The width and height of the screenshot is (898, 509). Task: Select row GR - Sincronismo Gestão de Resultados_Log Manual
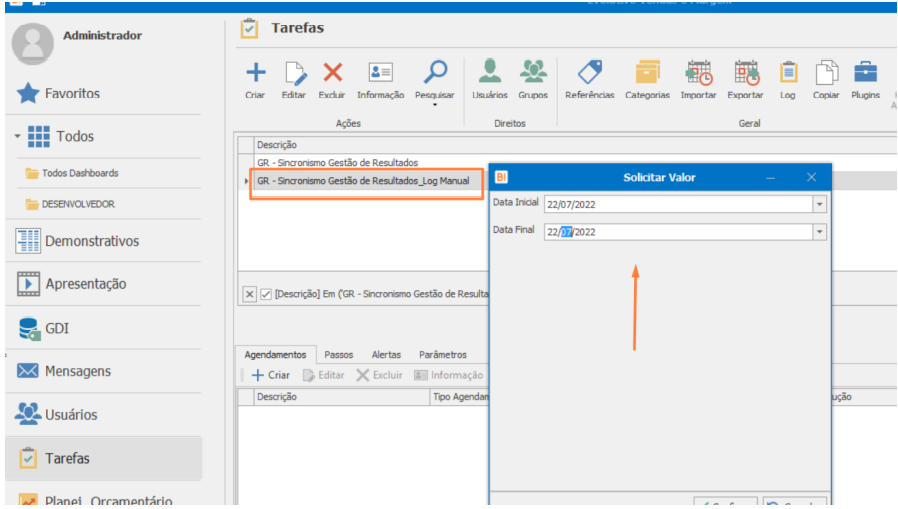(363, 181)
